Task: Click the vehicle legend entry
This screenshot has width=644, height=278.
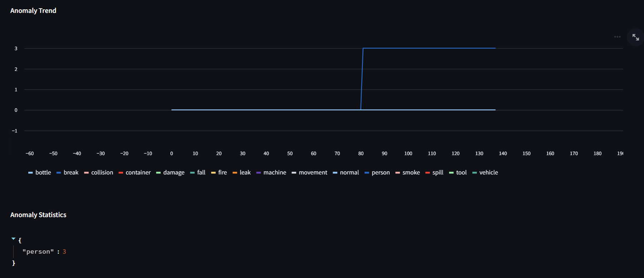Action: (x=485, y=173)
